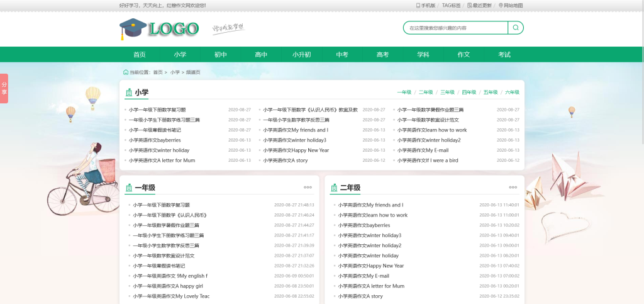The image size is (644, 304).
Task: Click the 分享 share tab on left edge
Action: point(4,88)
